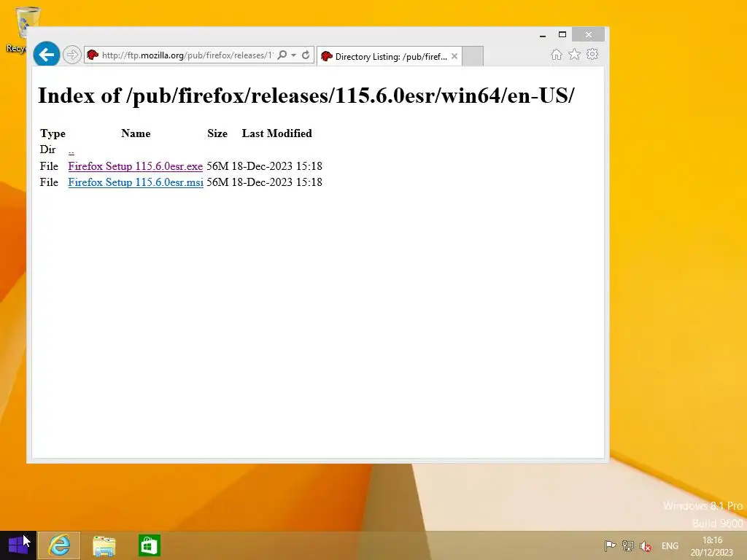The width and height of the screenshot is (747, 560).
Task: Click the 56M size in the .exe row
Action: pyautogui.click(x=217, y=166)
